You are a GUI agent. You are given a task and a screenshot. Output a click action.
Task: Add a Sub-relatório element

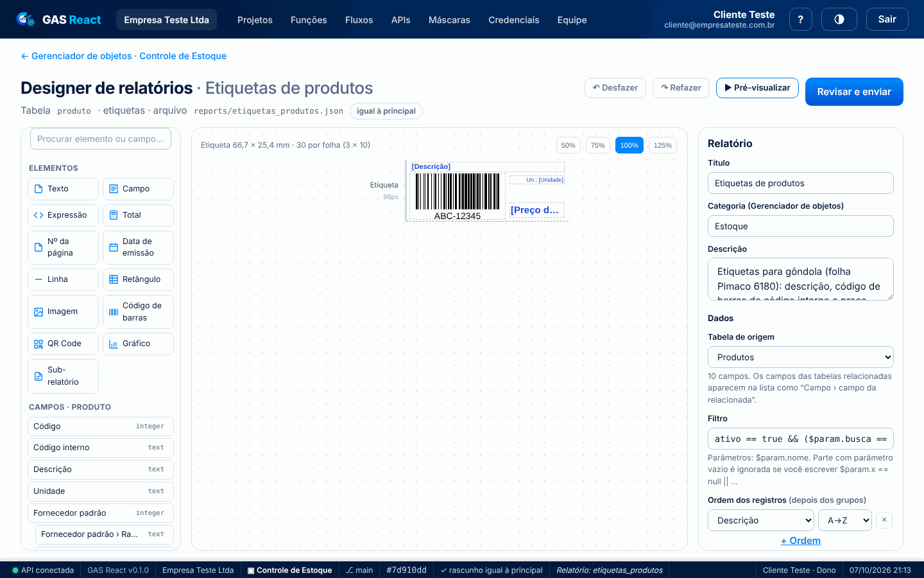coord(63,376)
